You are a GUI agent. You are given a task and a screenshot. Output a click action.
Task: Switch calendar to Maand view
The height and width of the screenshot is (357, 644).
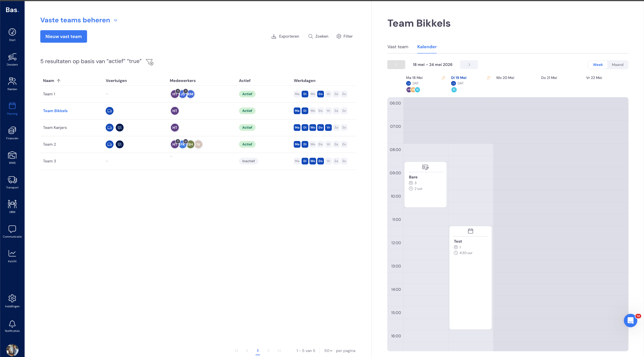click(x=617, y=65)
